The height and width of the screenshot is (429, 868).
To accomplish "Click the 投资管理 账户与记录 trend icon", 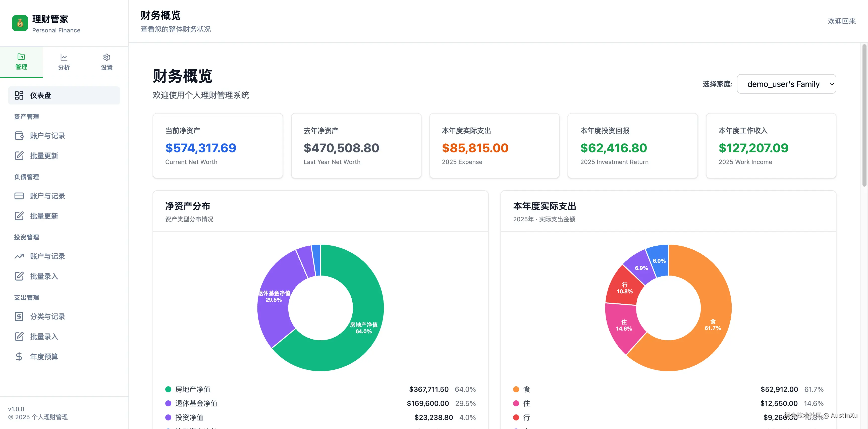I will pos(19,256).
